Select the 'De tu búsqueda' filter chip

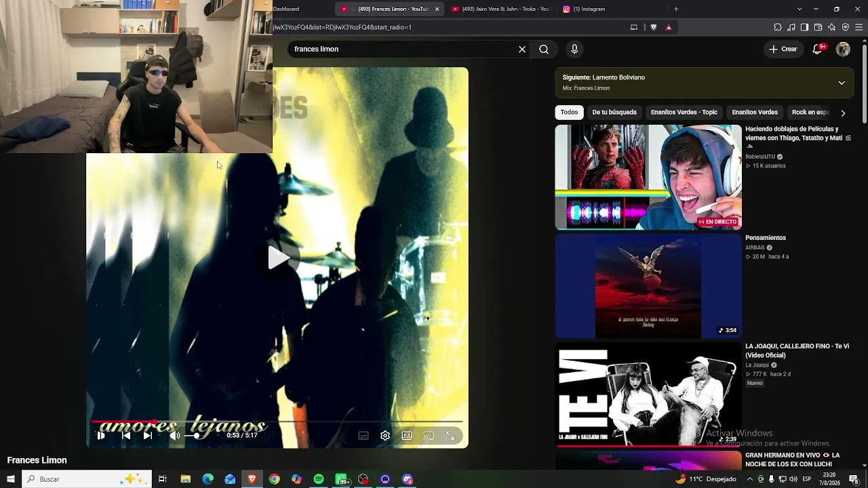(x=614, y=113)
